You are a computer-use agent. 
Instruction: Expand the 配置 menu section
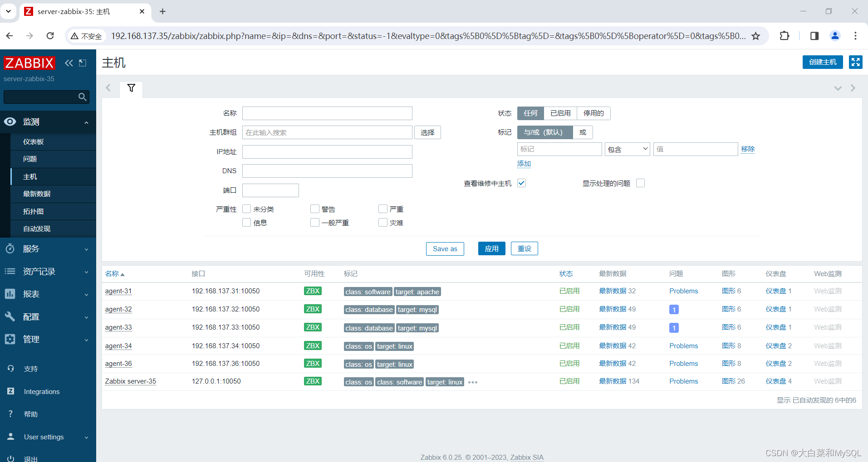pyautogui.click(x=86, y=317)
